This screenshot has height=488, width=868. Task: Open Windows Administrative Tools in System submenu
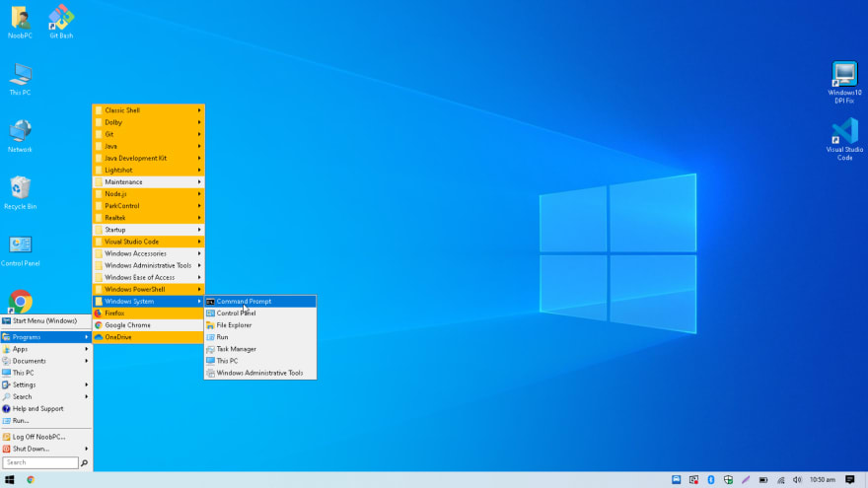coord(260,373)
